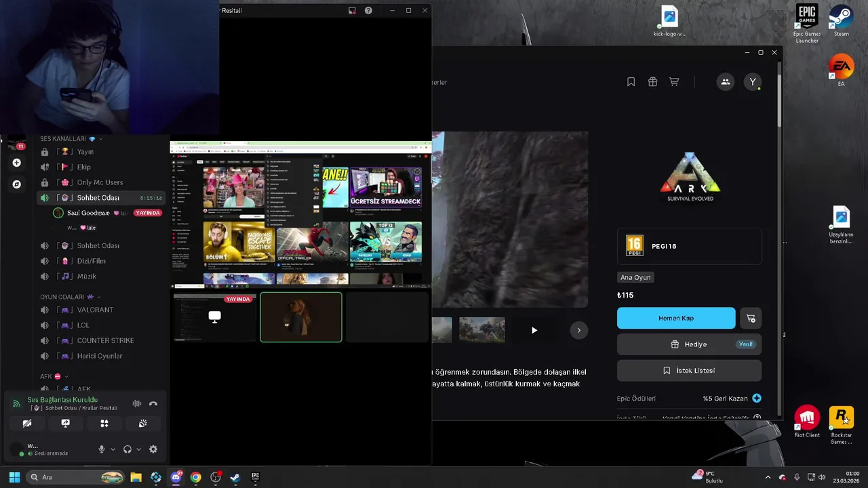
Task: Open kick-logo file on desktop
Action: [x=669, y=21]
